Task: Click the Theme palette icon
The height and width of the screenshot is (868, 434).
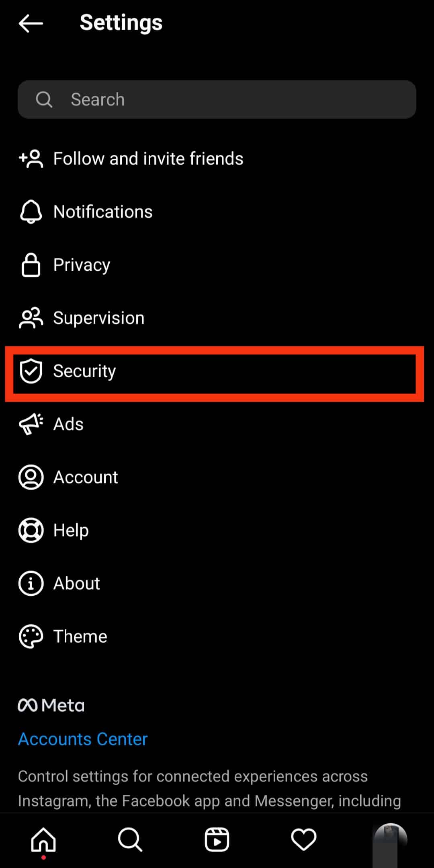Action: coord(31,636)
